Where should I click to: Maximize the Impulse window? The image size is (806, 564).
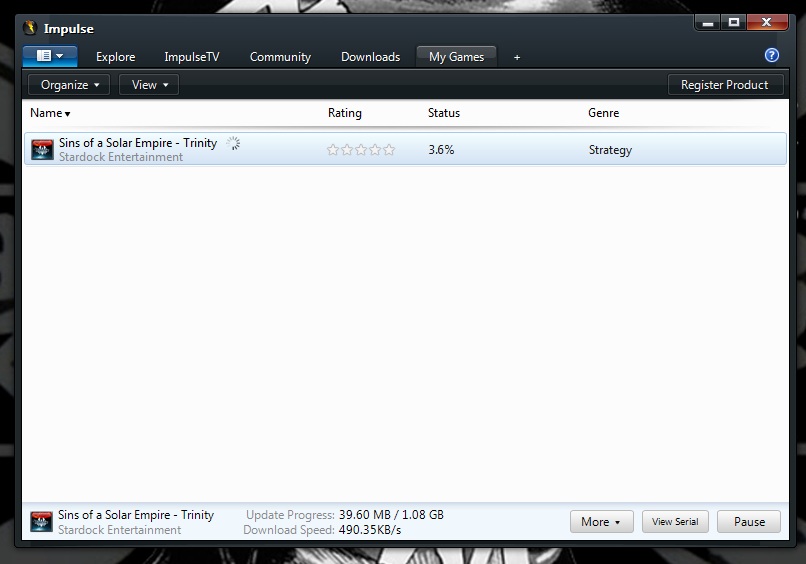coord(734,23)
